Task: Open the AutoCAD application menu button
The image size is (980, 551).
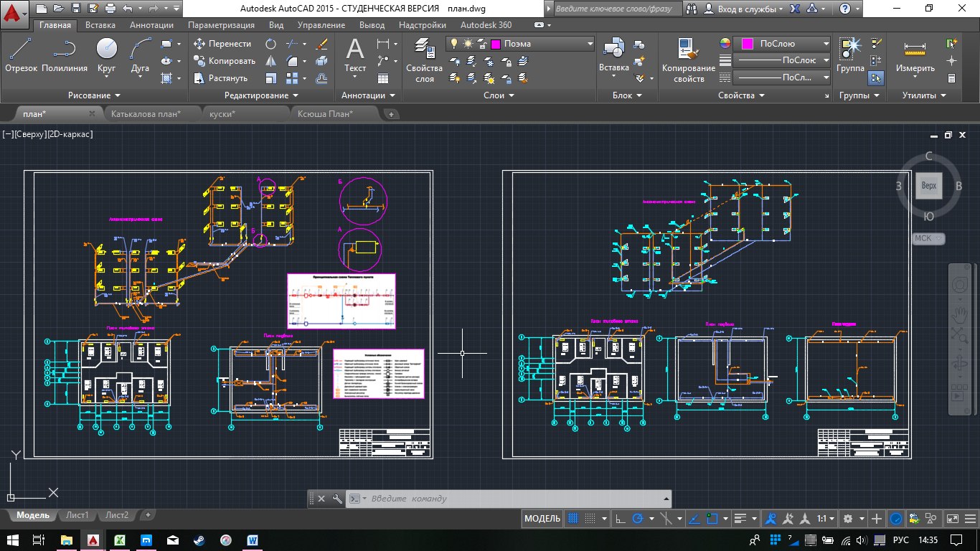Action: click(x=14, y=13)
